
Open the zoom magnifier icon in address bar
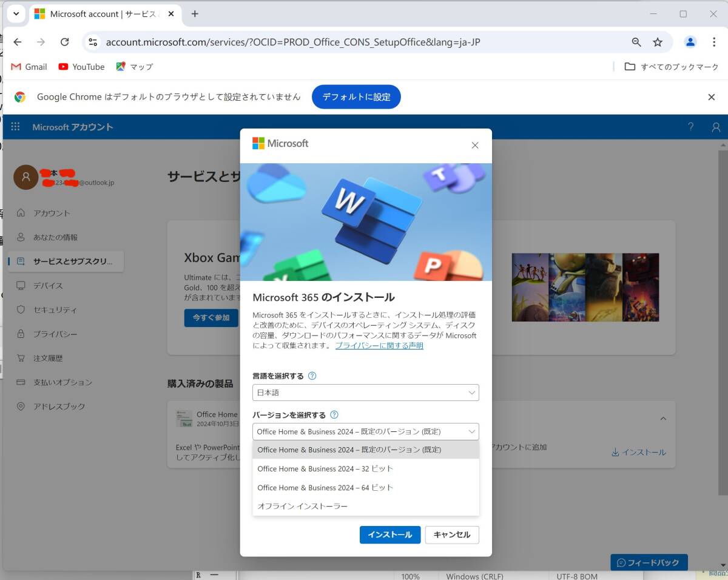pyautogui.click(x=636, y=42)
